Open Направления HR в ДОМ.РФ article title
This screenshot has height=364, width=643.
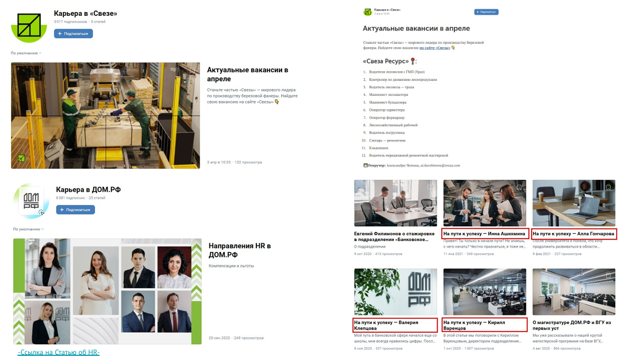pyautogui.click(x=240, y=250)
